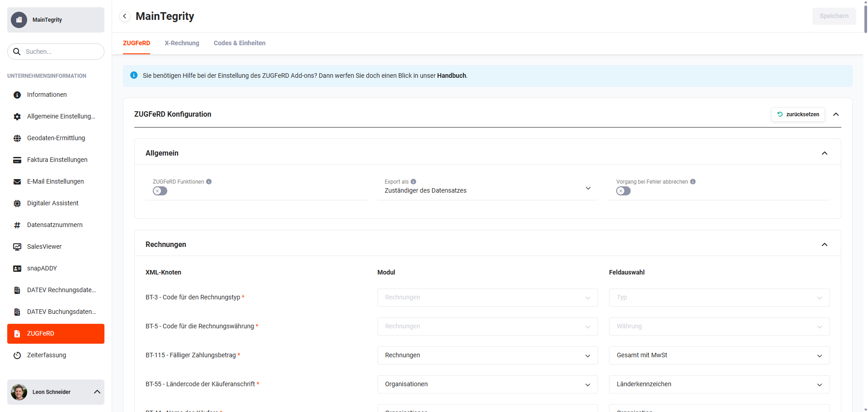Click the Feldauswahl column header

click(627, 272)
